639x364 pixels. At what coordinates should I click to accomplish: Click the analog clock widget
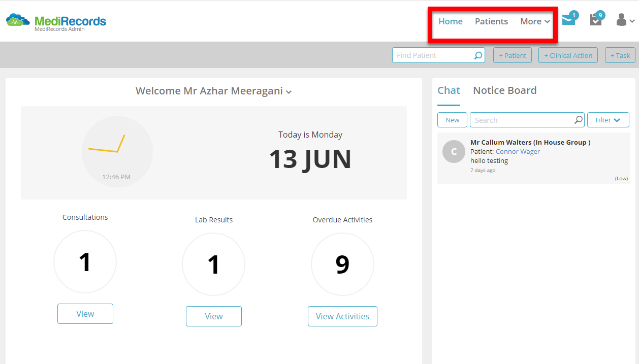(117, 151)
